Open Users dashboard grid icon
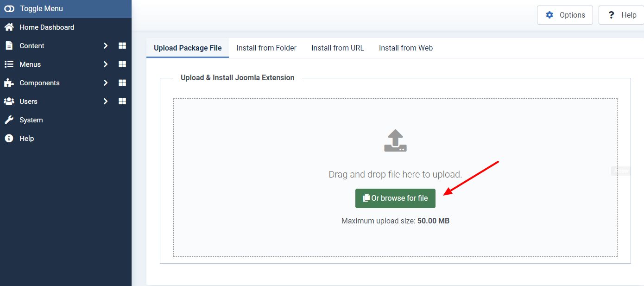The image size is (644, 286). pos(122,102)
